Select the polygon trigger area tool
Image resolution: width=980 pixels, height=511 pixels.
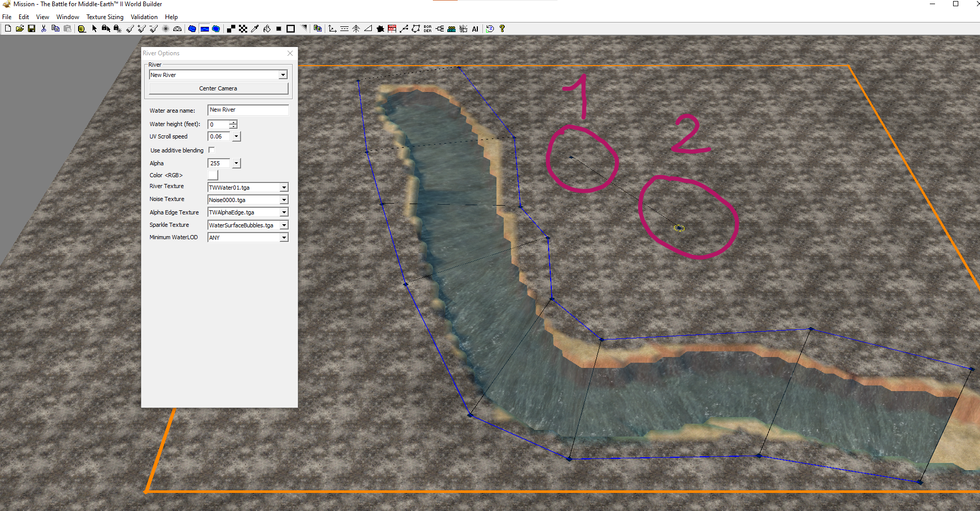coord(416,29)
